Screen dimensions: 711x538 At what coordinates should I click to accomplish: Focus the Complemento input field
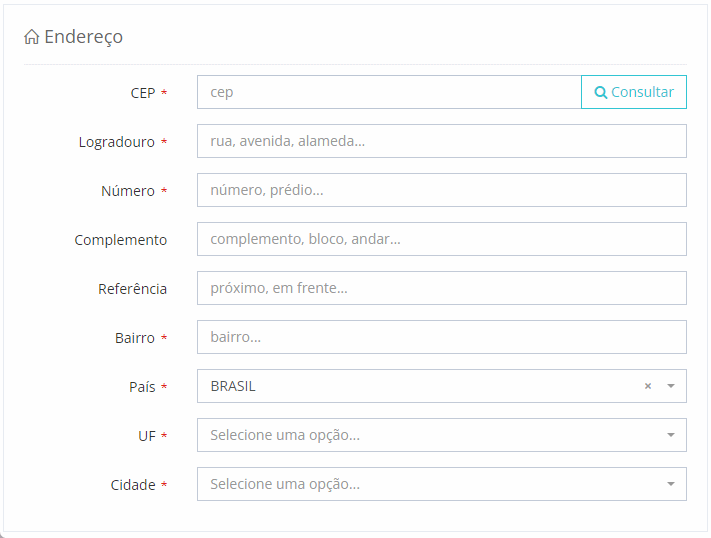[441, 239]
